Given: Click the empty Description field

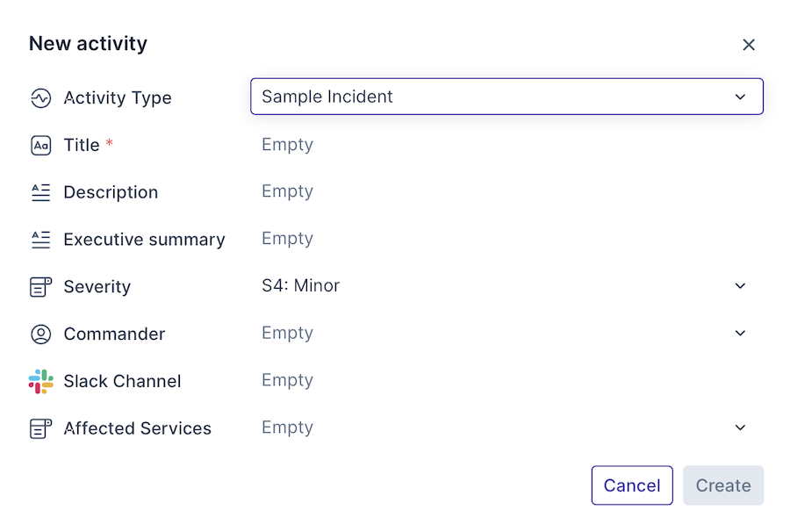Looking at the screenshot, I should (x=287, y=191).
